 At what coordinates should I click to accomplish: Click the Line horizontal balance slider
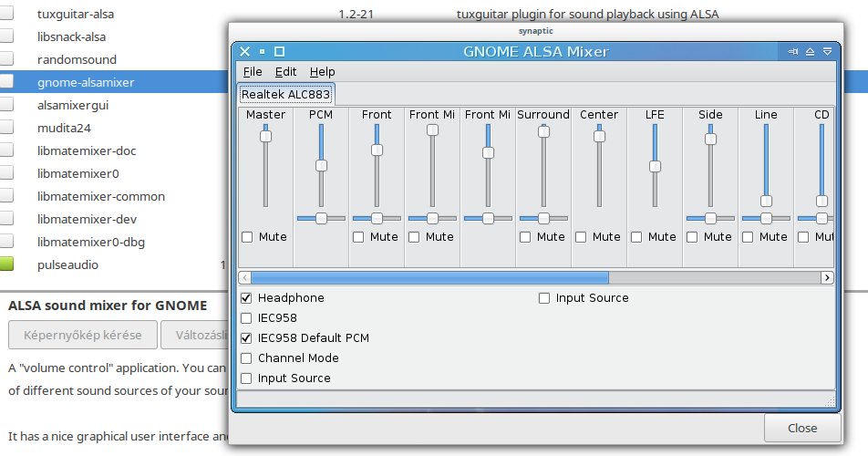click(766, 219)
